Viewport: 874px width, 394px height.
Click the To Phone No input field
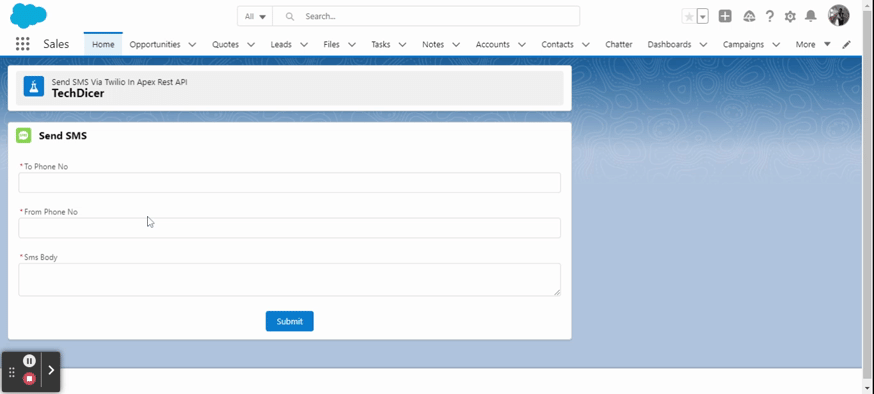click(x=289, y=182)
